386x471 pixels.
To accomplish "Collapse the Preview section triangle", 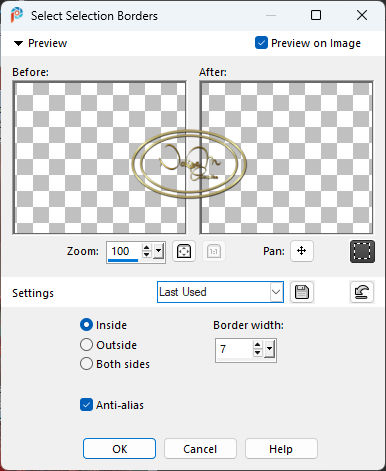I will click(18, 43).
